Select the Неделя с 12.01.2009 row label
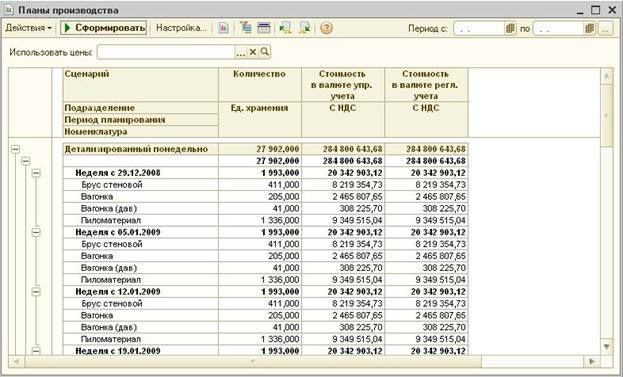The width and height of the screenshot is (623, 377). (x=118, y=292)
